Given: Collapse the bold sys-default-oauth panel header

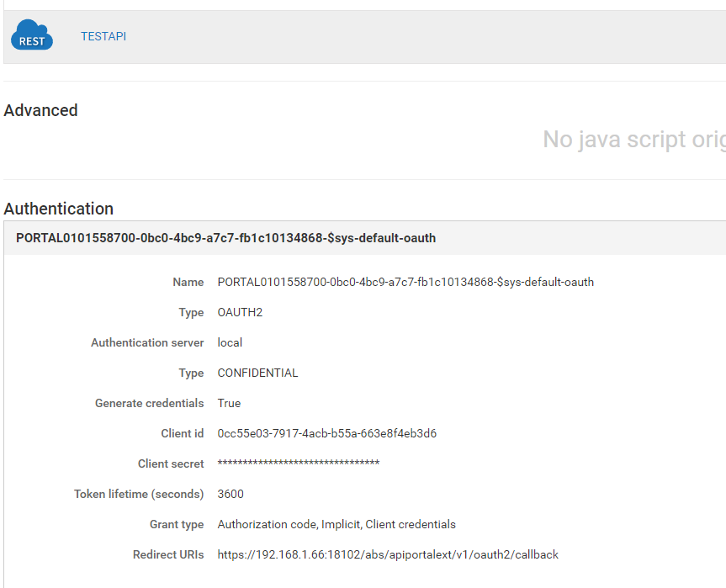Looking at the screenshot, I should pyautogui.click(x=225, y=238).
